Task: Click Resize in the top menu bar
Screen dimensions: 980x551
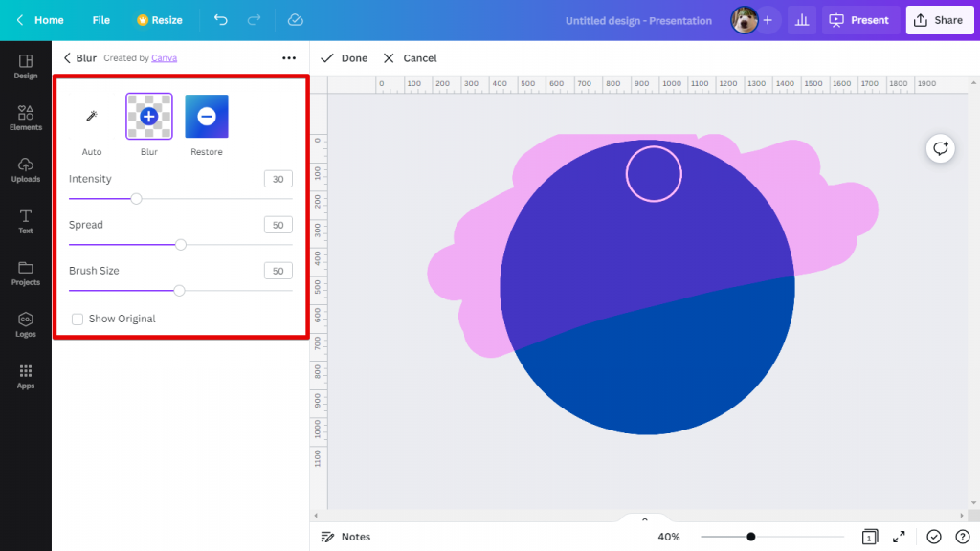Action: [159, 19]
